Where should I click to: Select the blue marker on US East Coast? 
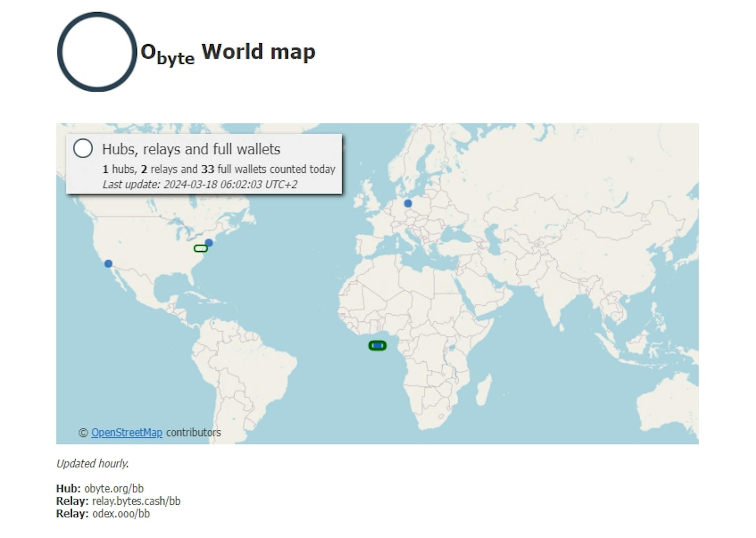point(209,243)
